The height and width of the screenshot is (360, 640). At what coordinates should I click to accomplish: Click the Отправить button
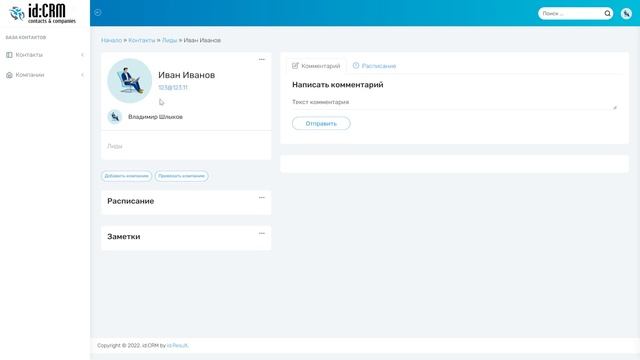(x=321, y=123)
